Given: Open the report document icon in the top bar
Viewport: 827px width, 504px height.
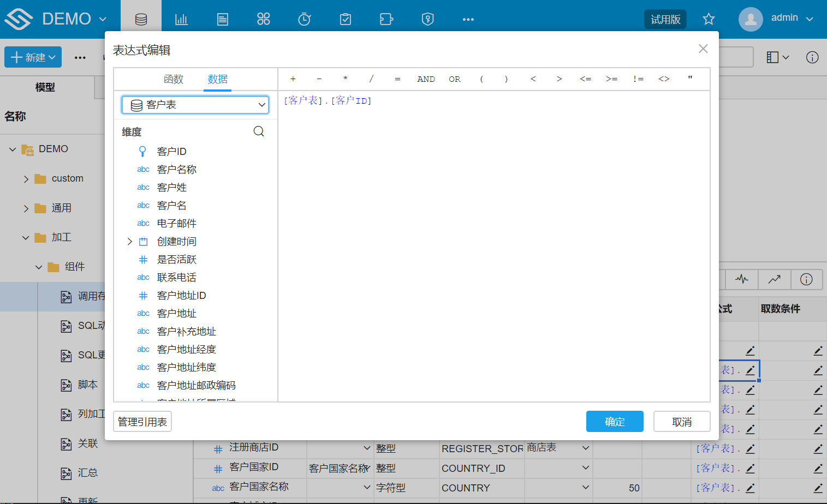Looking at the screenshot, I should pyautogui.click(x=222, y=18).
